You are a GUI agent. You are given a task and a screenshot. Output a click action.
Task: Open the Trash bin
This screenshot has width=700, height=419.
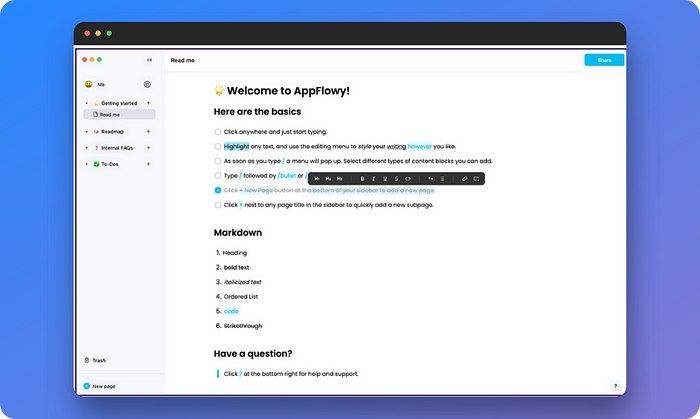[87, 360]
